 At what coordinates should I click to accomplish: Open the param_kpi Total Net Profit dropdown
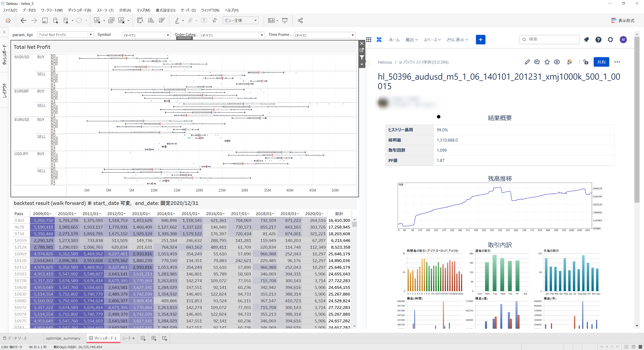(x=91, y=35)
